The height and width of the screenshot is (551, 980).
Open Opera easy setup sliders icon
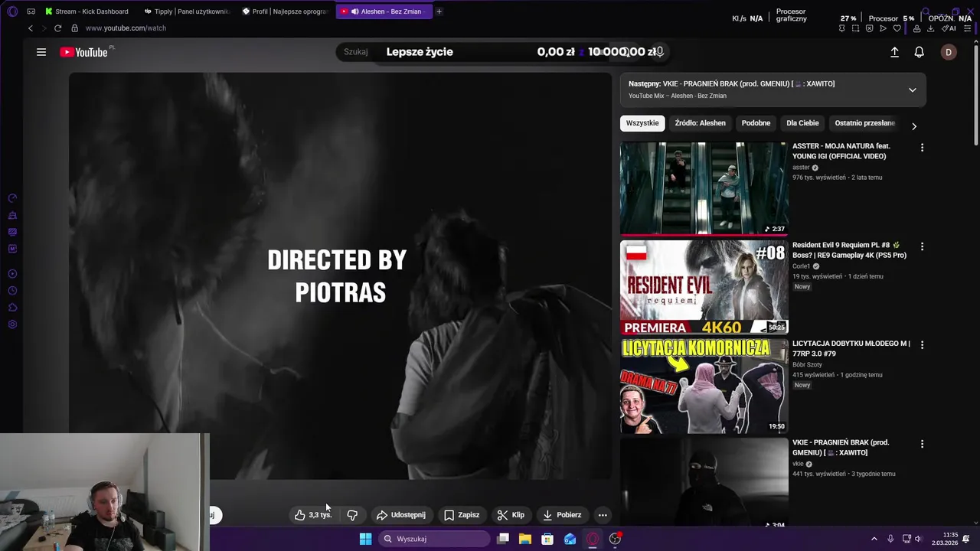pos(968,28)
